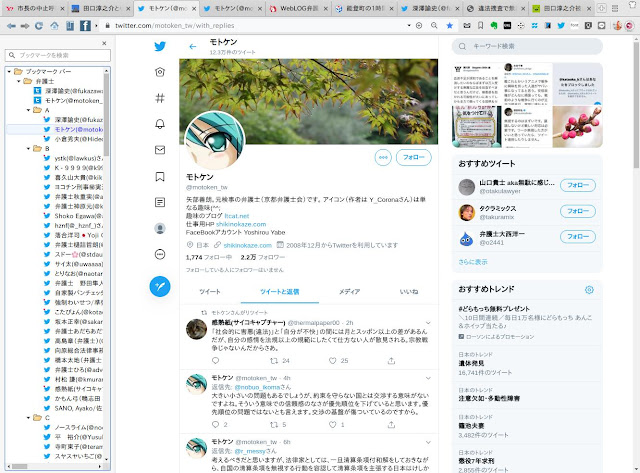This screenshot has width=640, height=473.
Task: Retweet the 感熱紙 tweet with 24 retweets
Action: 274,361
